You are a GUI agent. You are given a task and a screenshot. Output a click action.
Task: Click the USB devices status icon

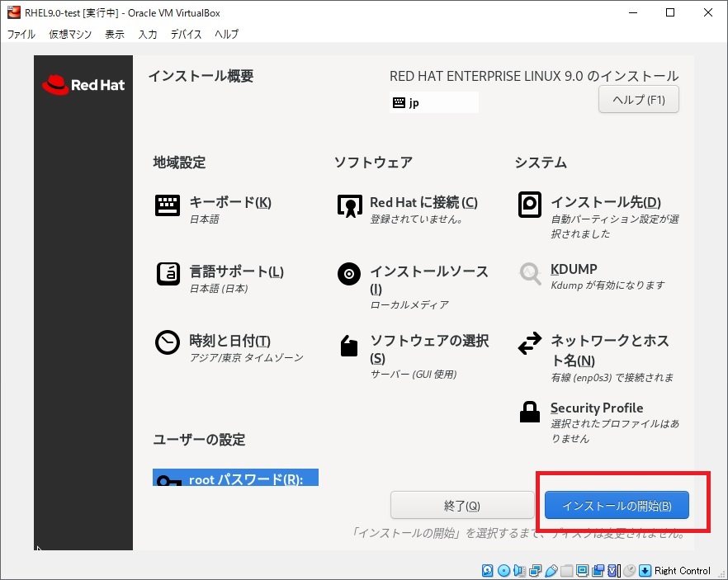551,570
